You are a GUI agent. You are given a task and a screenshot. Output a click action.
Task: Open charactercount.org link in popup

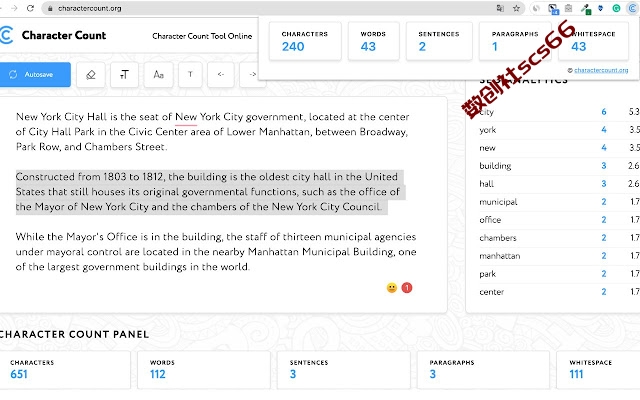601,70
